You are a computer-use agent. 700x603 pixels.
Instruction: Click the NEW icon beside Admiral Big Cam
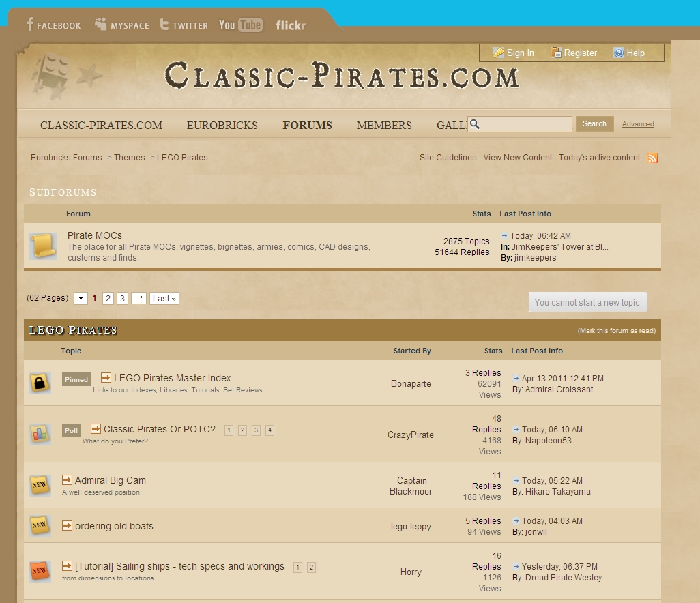coord(40,485)
